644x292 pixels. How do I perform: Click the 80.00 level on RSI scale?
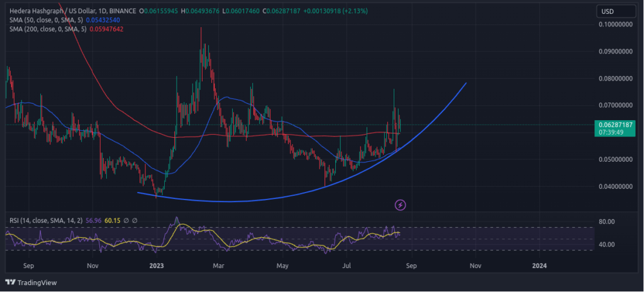click(606, 222)
